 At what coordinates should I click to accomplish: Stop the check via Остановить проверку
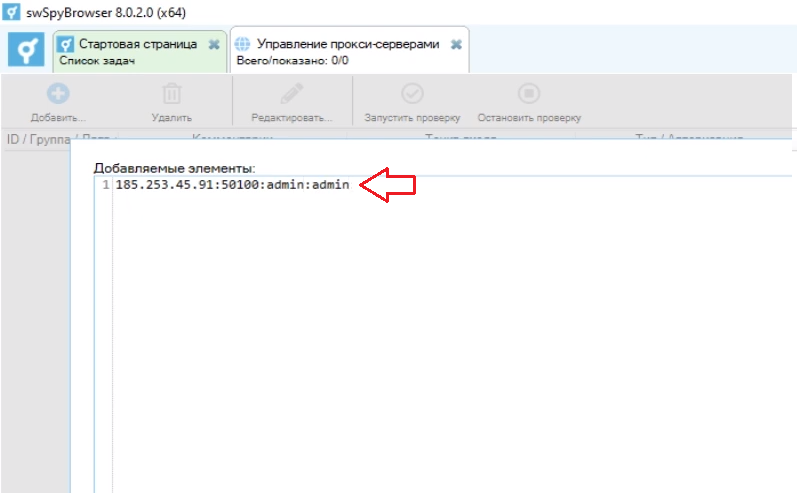click(528, 95)
